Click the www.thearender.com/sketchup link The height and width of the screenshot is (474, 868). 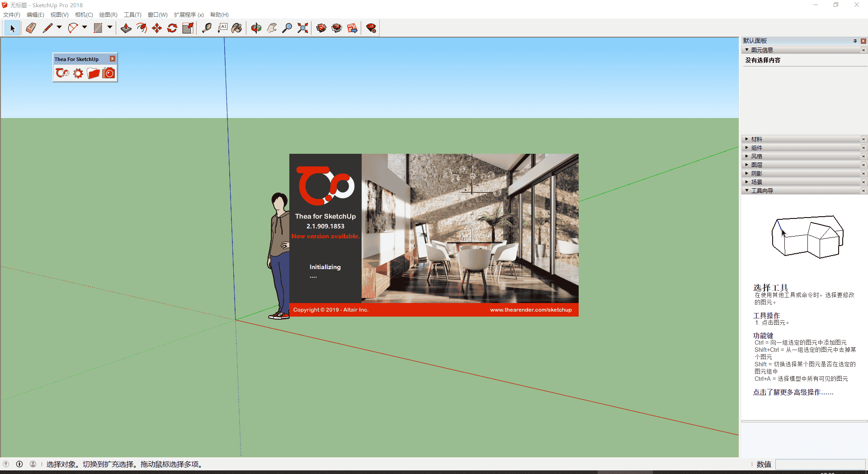pos(531,310)
